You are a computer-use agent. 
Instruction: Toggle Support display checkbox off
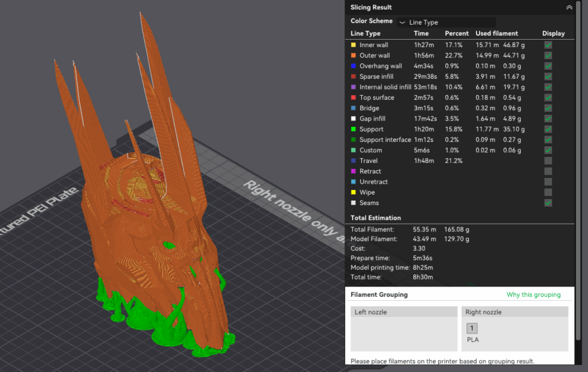[x=548, y=129]
